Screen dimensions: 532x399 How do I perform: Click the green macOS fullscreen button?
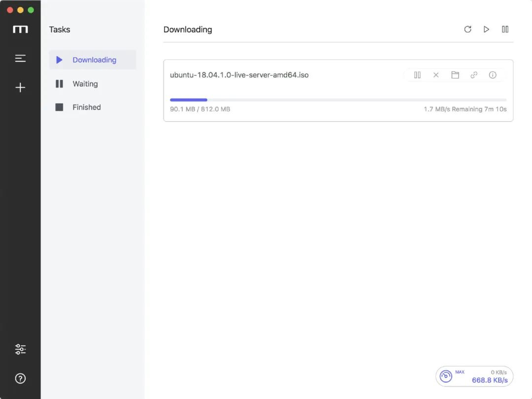pyautogui.click(x=31, y=10)
